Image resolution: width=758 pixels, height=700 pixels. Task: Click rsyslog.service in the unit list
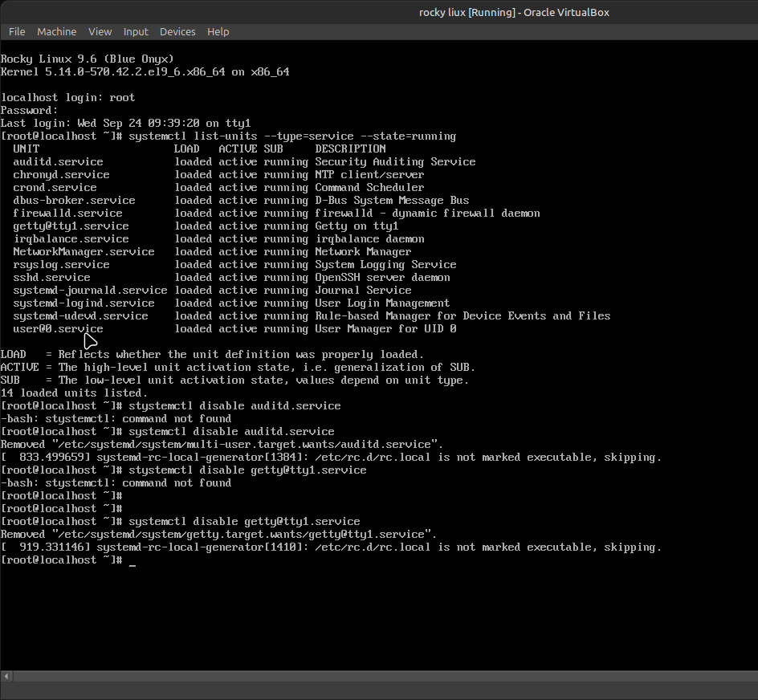(x=61, y=265)
